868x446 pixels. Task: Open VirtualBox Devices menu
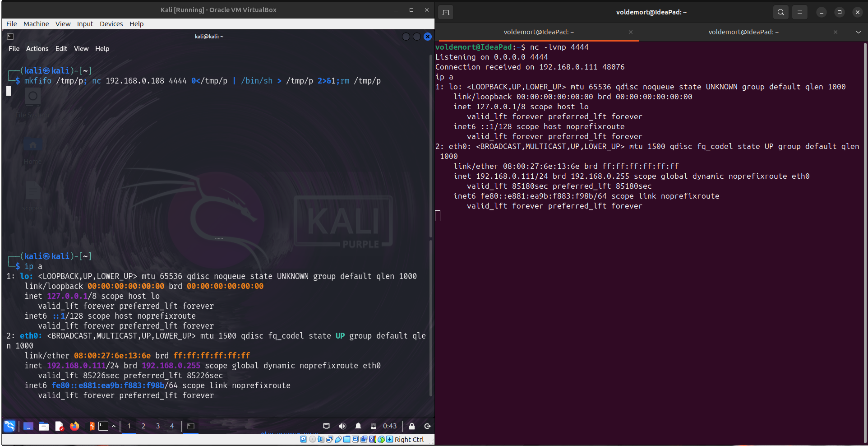point(111,24)
